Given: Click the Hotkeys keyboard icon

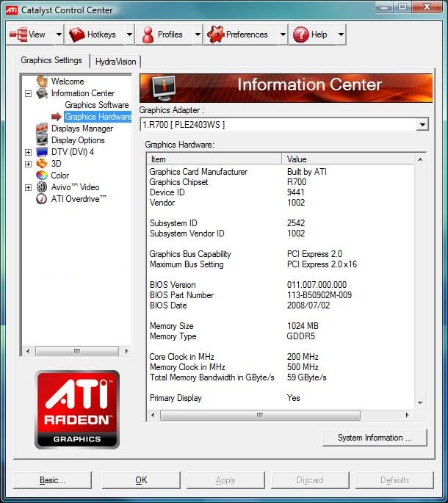Looking at the screenshot, I should (77, 35).
